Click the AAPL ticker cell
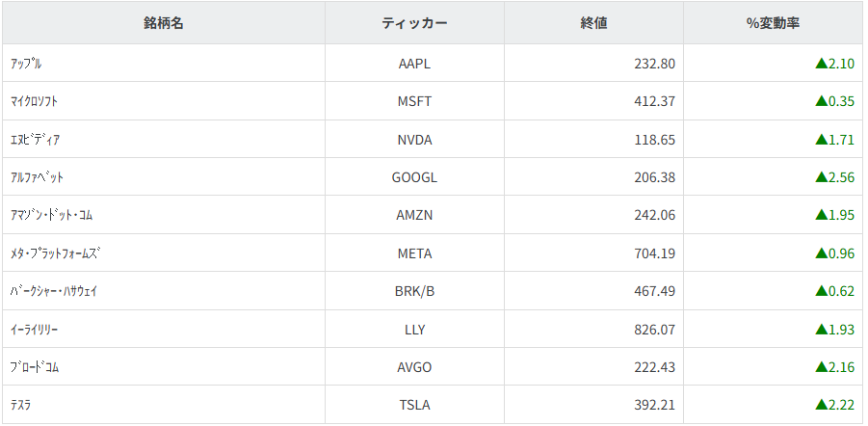The width and height of the screenshot is (868, 426). click(414, 64)
